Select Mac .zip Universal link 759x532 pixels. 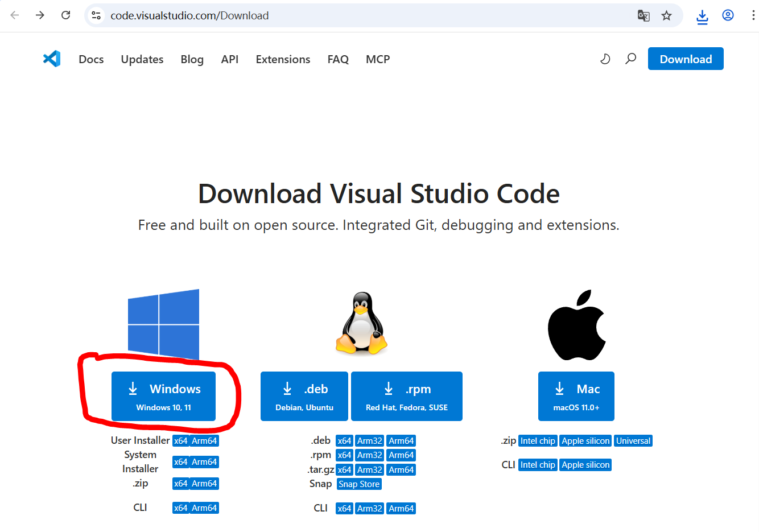point(633,441)
